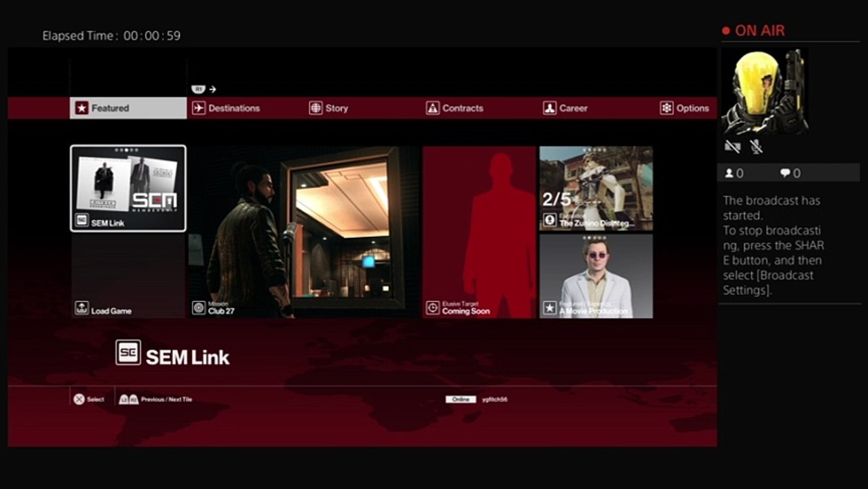Switch to the Options tab
This screenshot has height=489, width=868.
click(x=685, y=108)
